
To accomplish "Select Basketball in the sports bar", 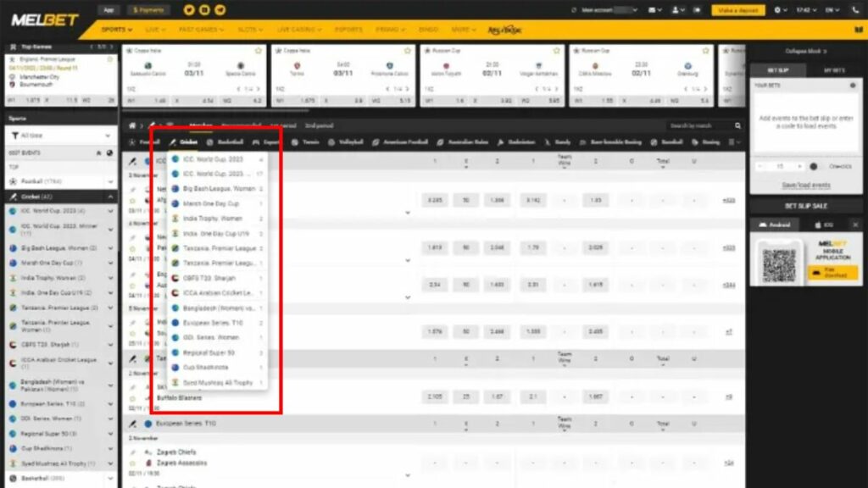I will (x=225, y=142).
